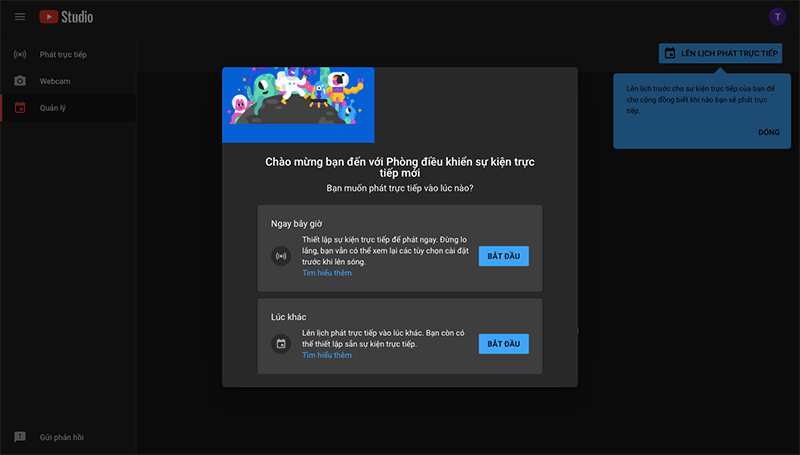The width and height of the screenshot is (800, 455).
Task: Click the Lên lịch phát trực tiếp vào lúc khác description
Action: (x=383, y=338)
